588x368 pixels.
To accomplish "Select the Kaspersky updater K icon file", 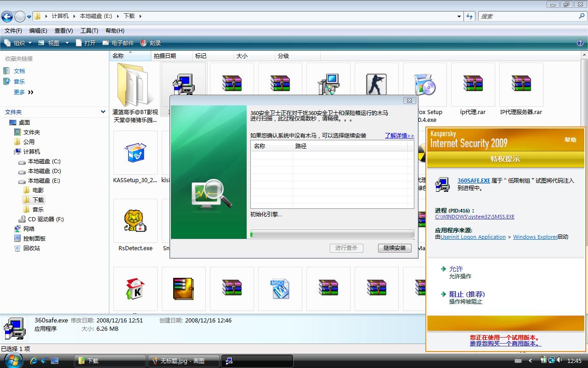I will click(135, 288).
